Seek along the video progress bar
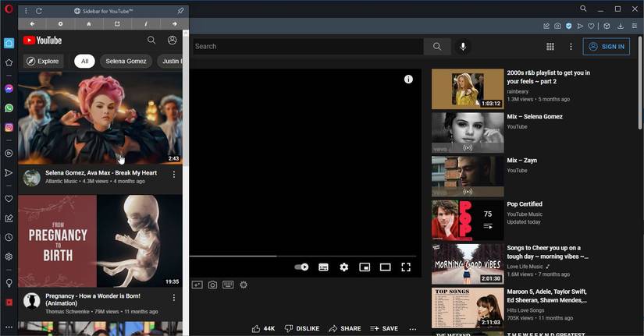 point(303,256)
